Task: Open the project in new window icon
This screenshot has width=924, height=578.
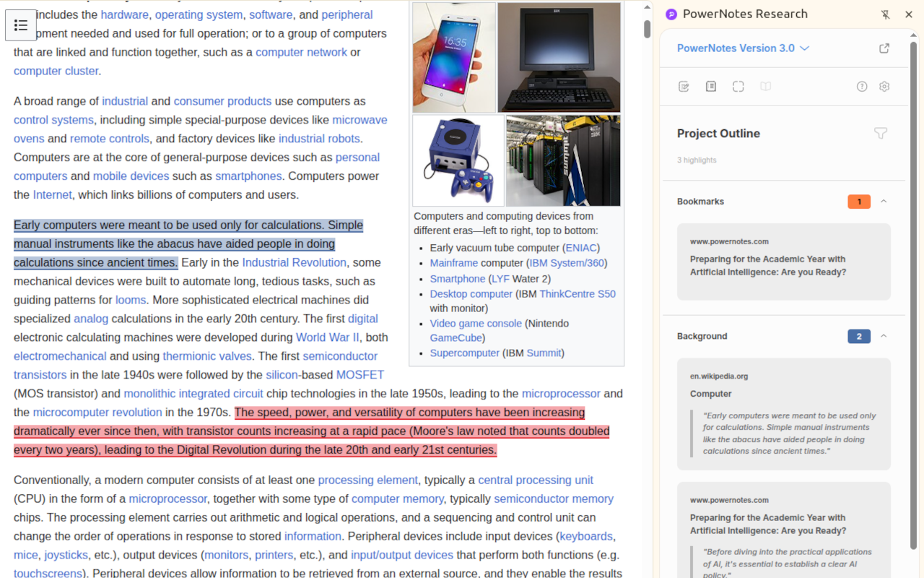Action: tap(884, 48)
